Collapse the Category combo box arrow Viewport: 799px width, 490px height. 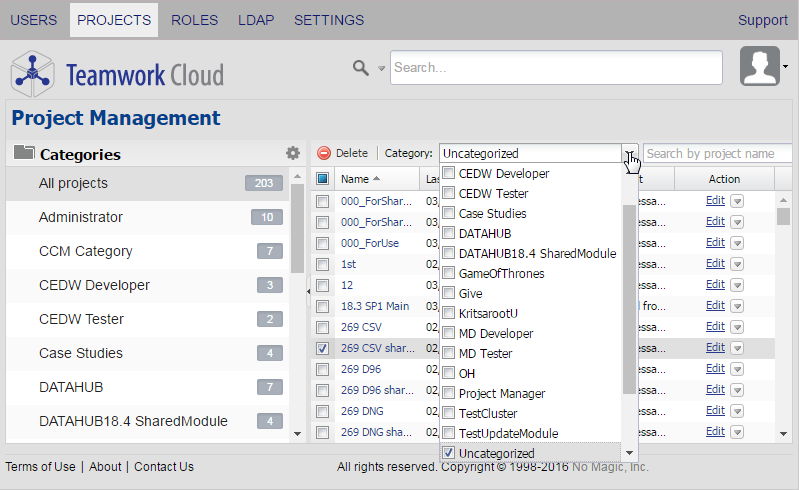[630, 154]
